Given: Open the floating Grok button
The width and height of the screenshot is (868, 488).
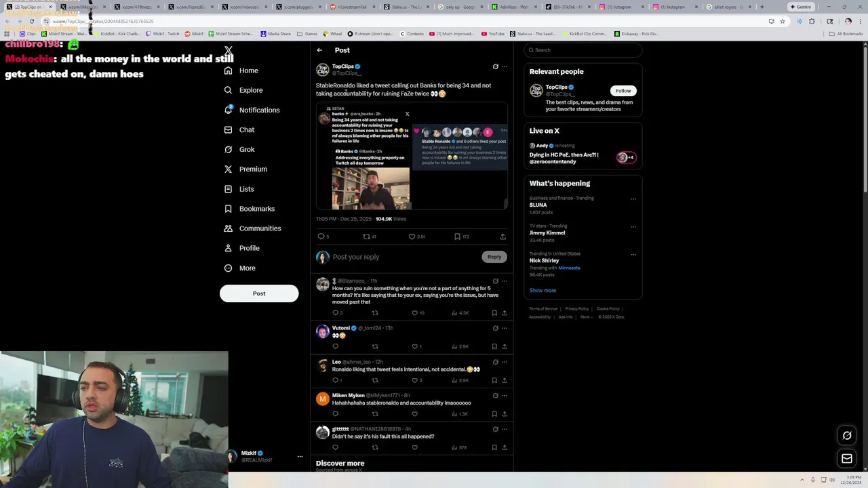Looking at the screenshot, I should (847, 436).
